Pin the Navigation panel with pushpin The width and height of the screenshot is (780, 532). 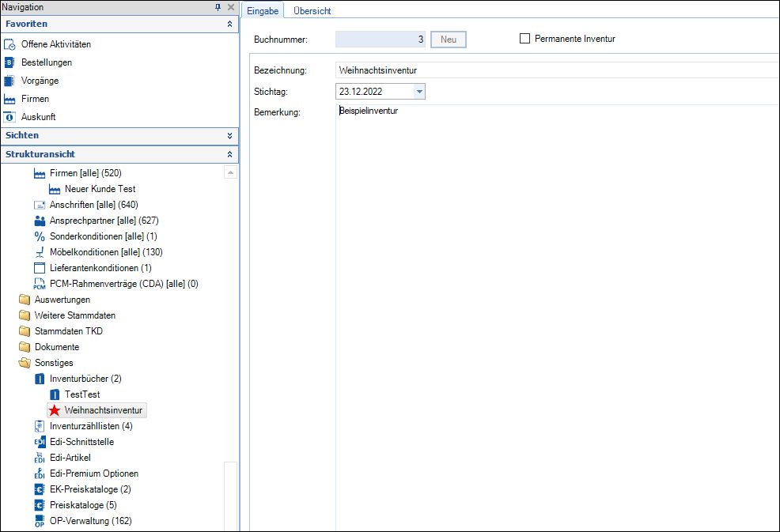218,7
